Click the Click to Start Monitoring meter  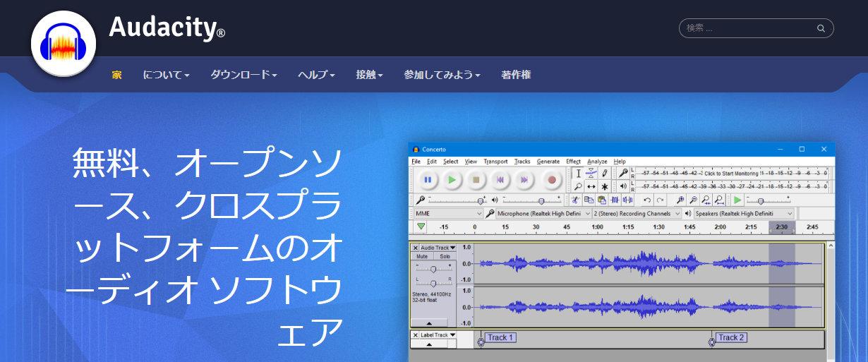point(731,173)
